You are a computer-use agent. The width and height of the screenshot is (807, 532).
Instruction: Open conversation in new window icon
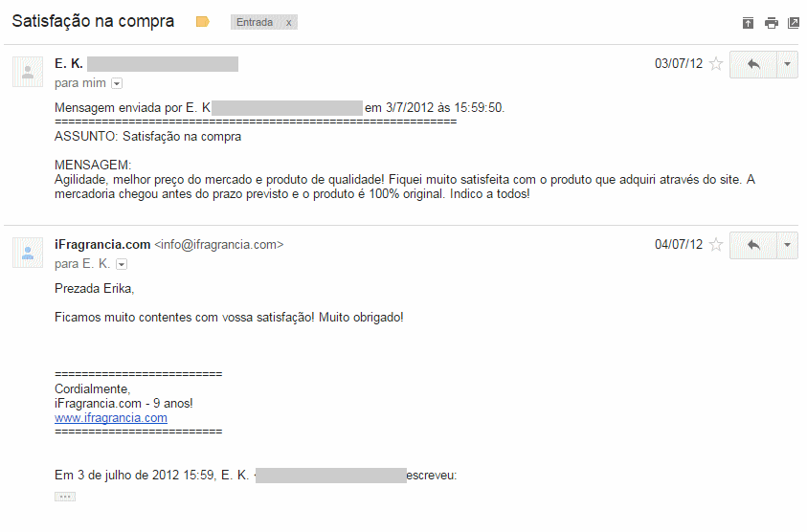coord(793,23)
